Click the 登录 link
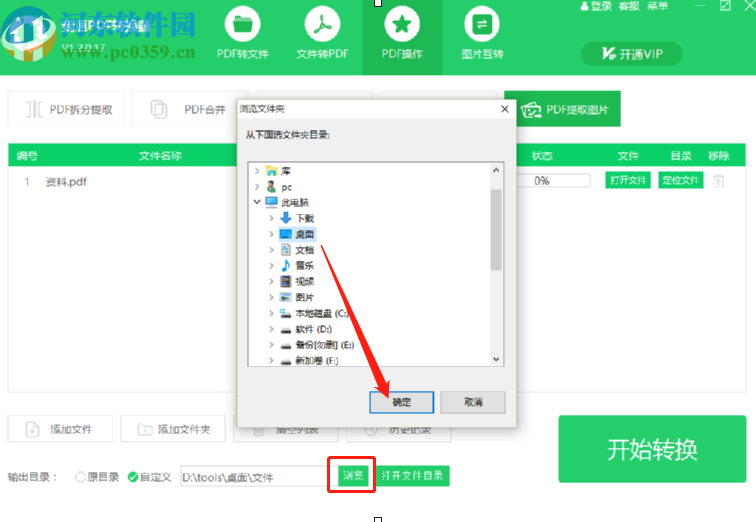Viewport: 756px width, 522px height. pyautogui.click(x=596, y=6)
